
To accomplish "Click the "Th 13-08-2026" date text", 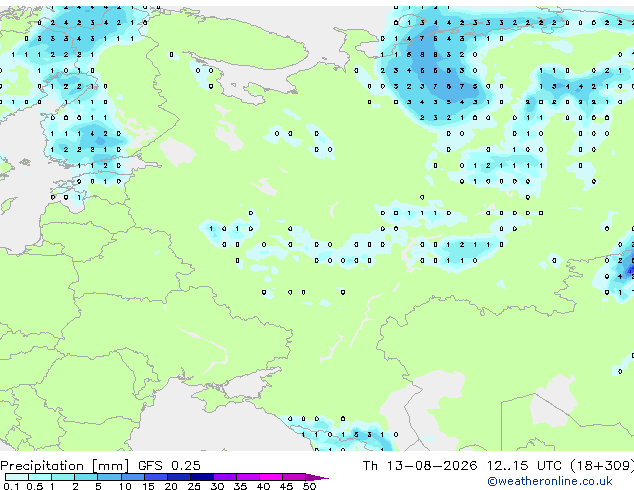I will pos(420,466).
